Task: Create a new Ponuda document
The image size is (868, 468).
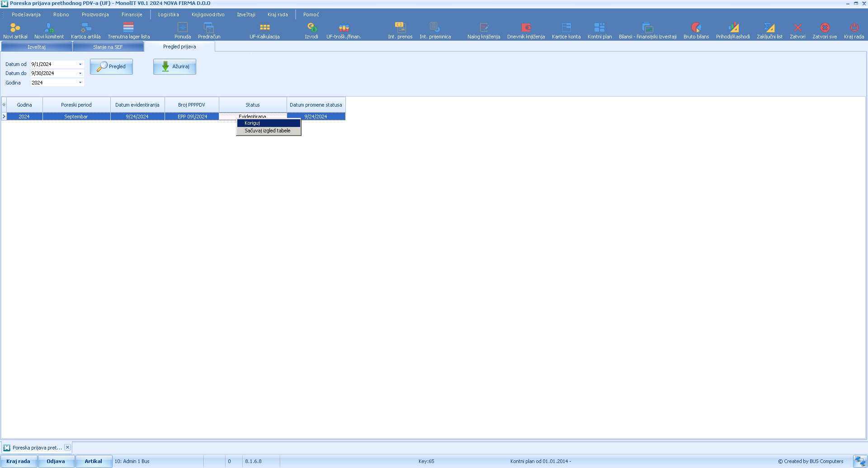Action: [183, 31]
